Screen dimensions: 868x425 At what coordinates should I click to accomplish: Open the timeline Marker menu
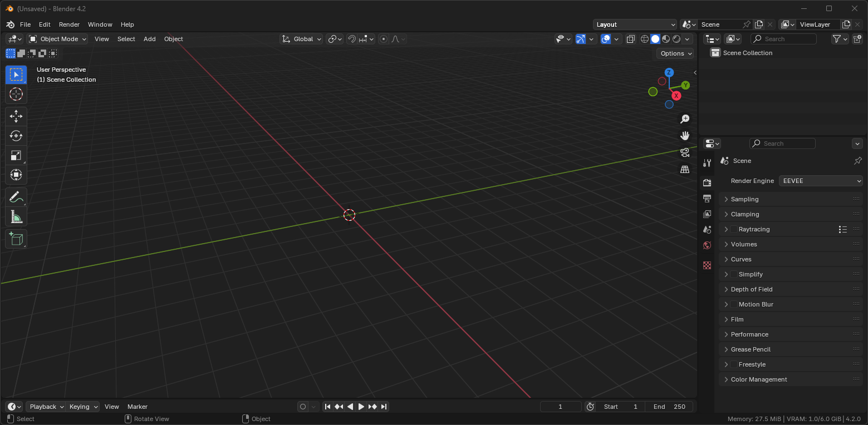(x=138, y=407)
